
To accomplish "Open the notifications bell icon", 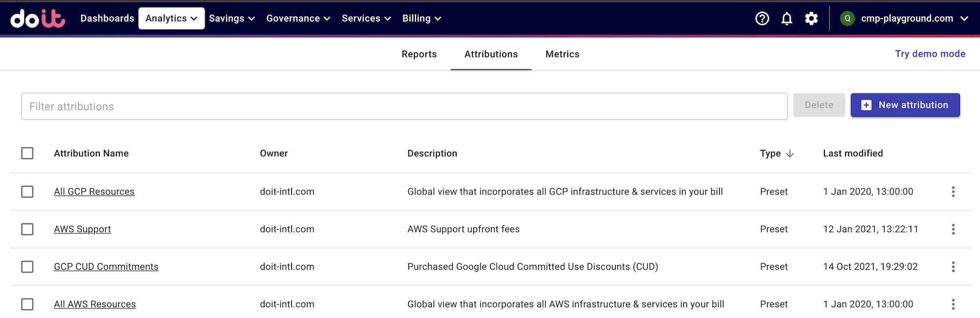I will (x=786, y=18).
